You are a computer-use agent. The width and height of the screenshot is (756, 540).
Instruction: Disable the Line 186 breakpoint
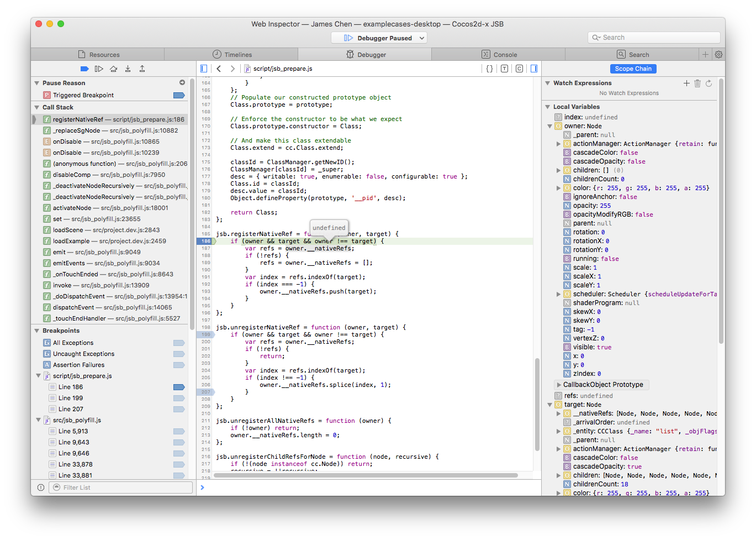tap(178, 387)
